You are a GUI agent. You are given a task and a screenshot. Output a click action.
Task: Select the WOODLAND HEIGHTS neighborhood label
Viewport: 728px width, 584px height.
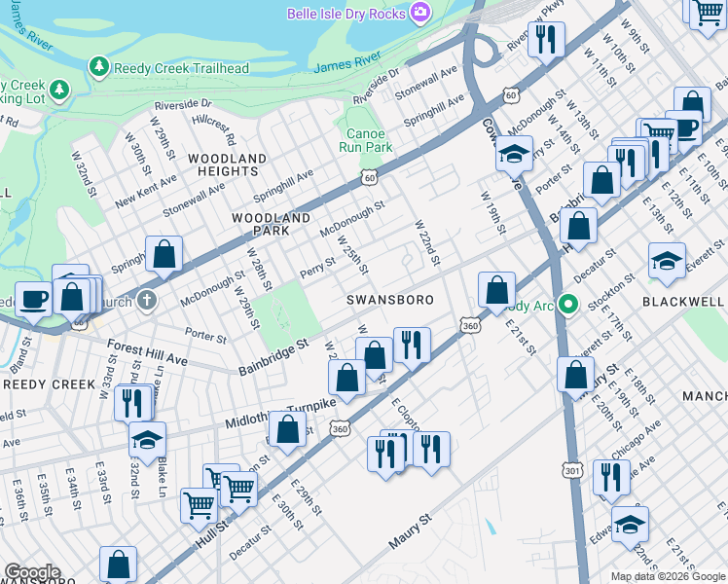(x=228, y=164)
